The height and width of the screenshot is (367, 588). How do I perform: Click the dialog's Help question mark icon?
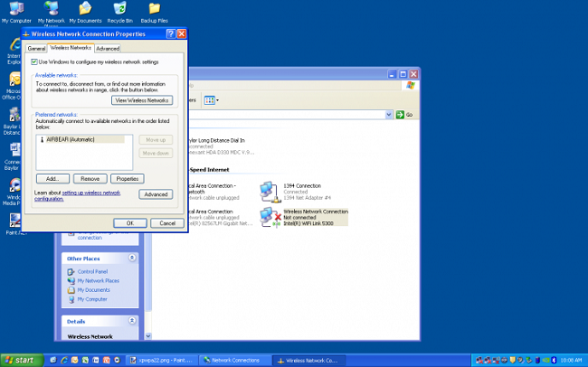(169, 33)
